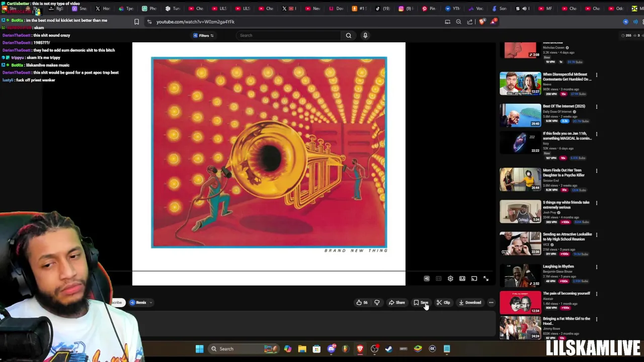644x362 pixels.
Task: Open the Remix option
Action: (x=138, y=303)
